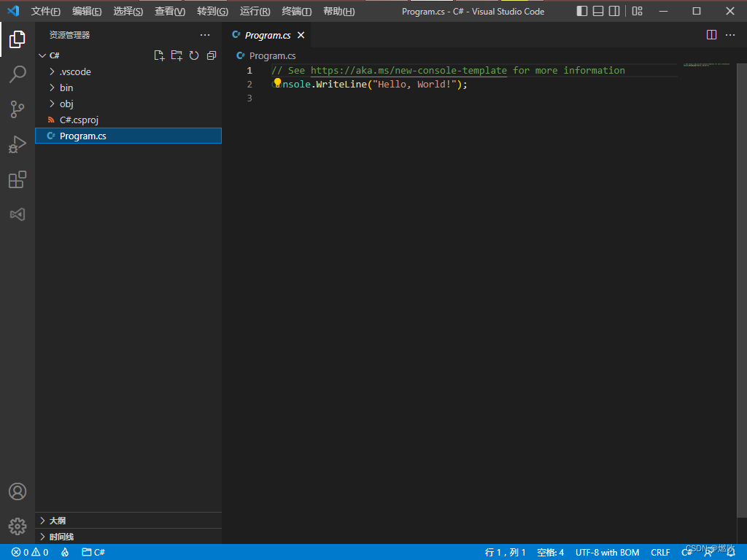
Task: Create a new file in the C# folder
Action: coord(159,55)
